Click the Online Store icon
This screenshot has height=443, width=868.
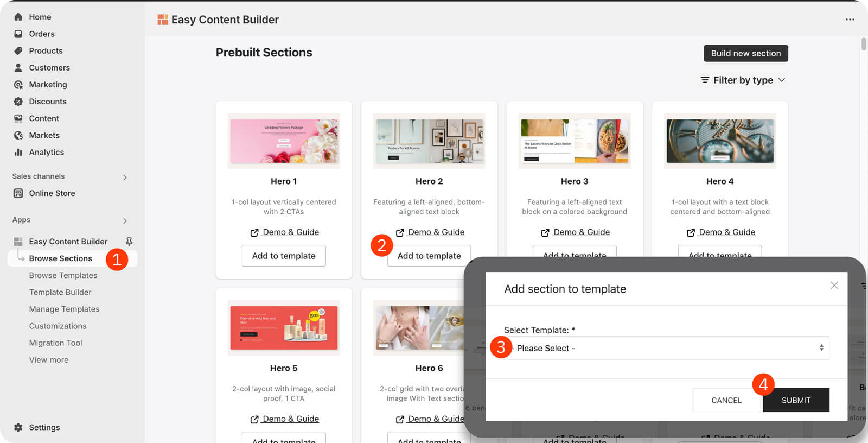pyautogui.click(x=18, y=193)
